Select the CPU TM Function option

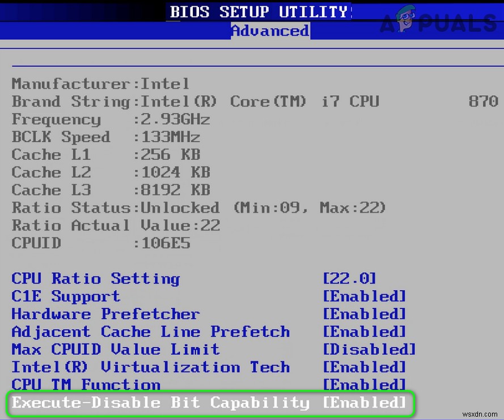point(86,384)
